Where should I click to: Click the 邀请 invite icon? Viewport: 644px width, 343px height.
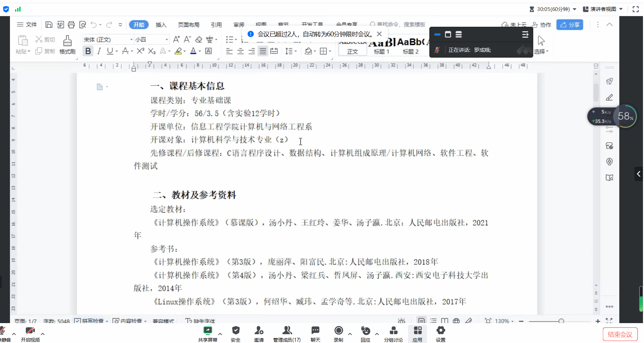(x=259, y=334)
